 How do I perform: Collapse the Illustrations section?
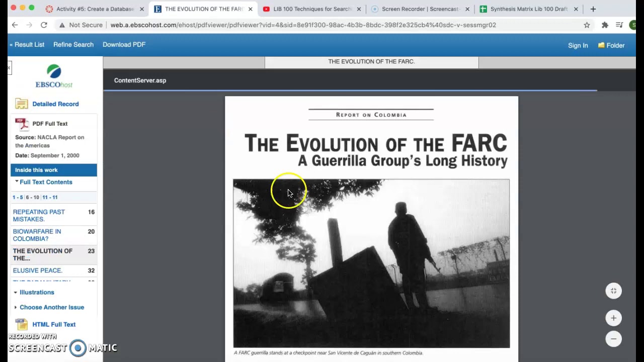[16, 292]
